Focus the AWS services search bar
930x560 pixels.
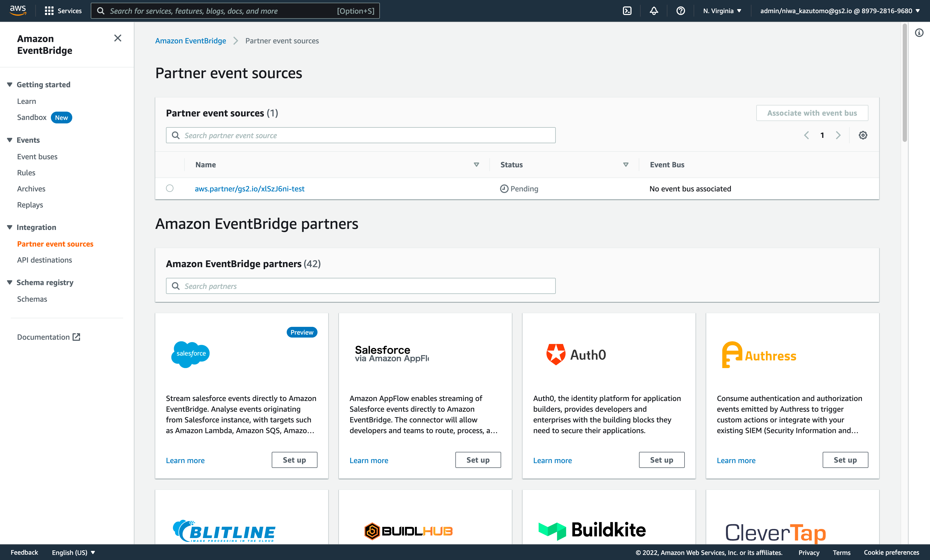tap(235, 11)
